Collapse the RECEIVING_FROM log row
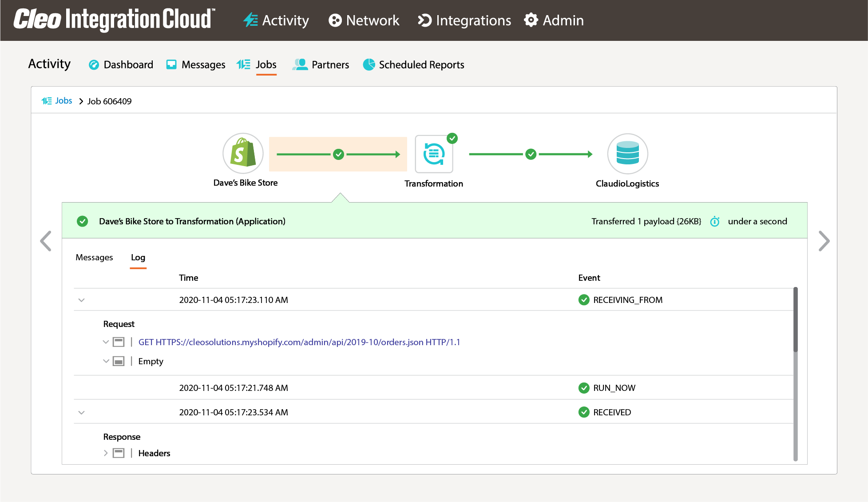868x502 pixels. click(81, 300)
